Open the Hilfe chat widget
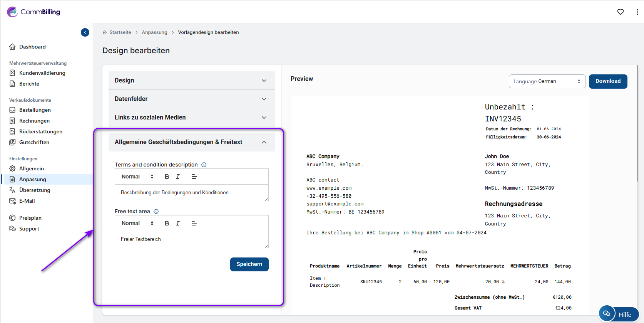This screenshot has height=323, width=644. (619, 314)
